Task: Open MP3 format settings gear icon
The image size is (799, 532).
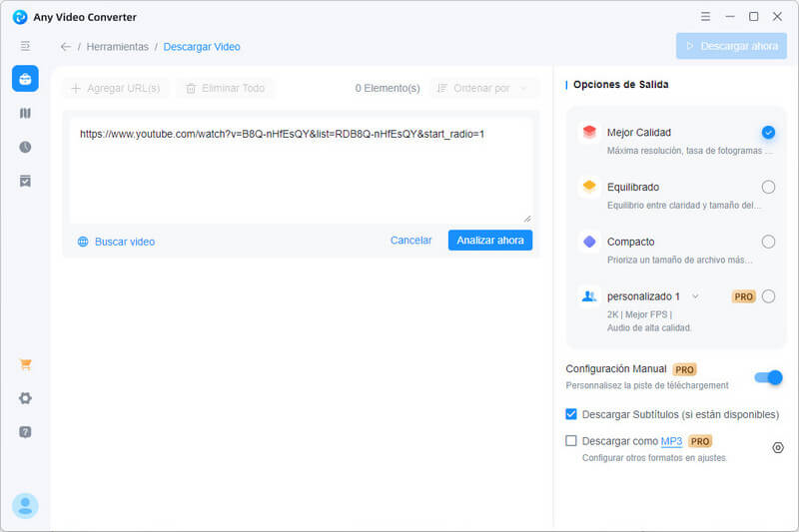Action: 778,447
